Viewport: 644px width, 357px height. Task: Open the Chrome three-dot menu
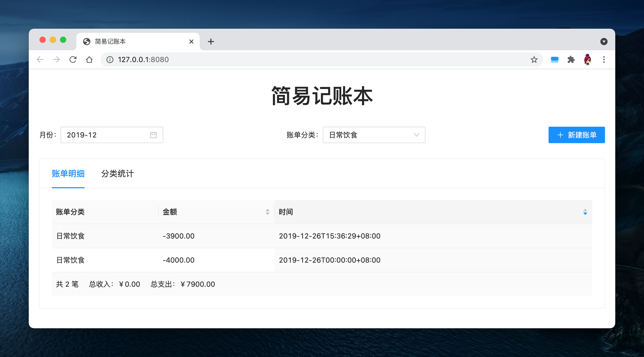click(604, 60)
